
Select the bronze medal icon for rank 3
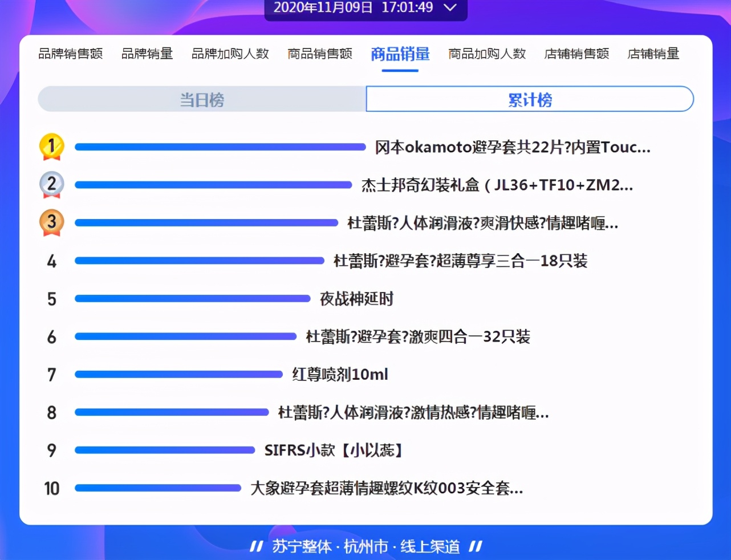coord(51,222)
